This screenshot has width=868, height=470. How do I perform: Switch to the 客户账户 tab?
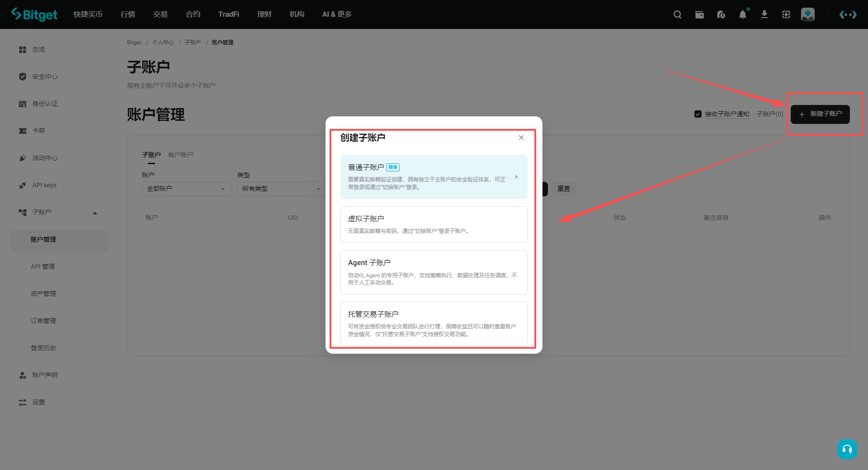coord(181,155)
